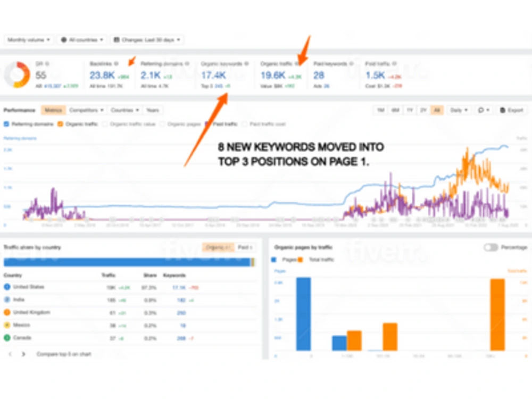Image resolution: width=532 pixels, height=399 pixels.
Task: Select Paid in Traffic share by country
Action: [245, 247]
